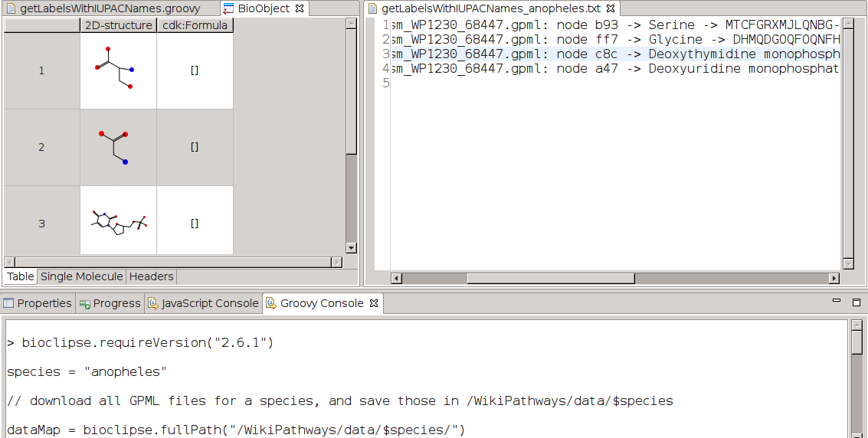Open the getLabelsWithIUPACNames.groovy editor tab
This screenshot has height=438, width=868.
pos(110,9)
